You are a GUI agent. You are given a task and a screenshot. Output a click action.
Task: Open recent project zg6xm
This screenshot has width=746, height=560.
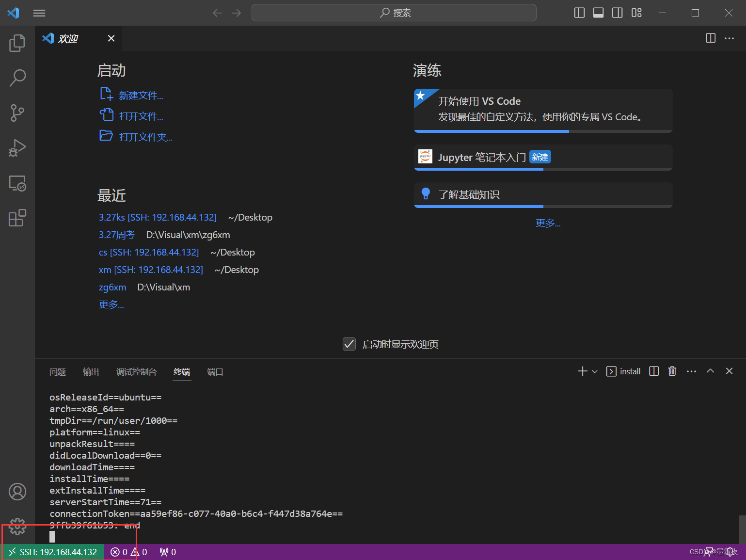tap(112, 287)
